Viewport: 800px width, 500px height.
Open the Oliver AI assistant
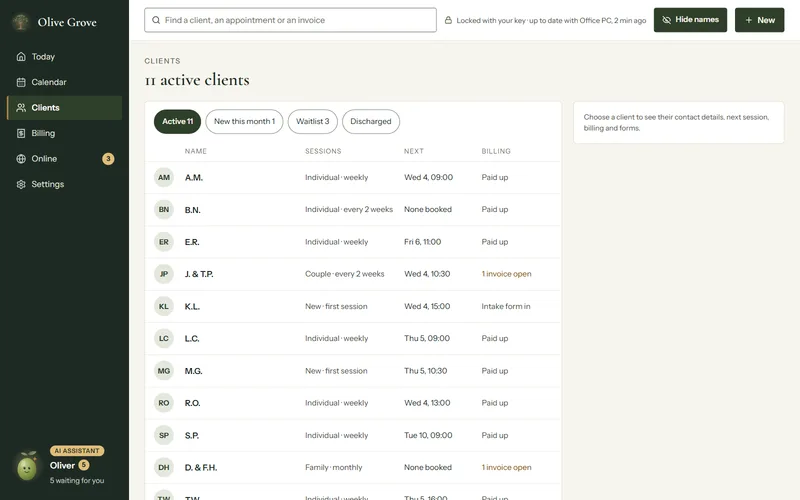point(62,465)
